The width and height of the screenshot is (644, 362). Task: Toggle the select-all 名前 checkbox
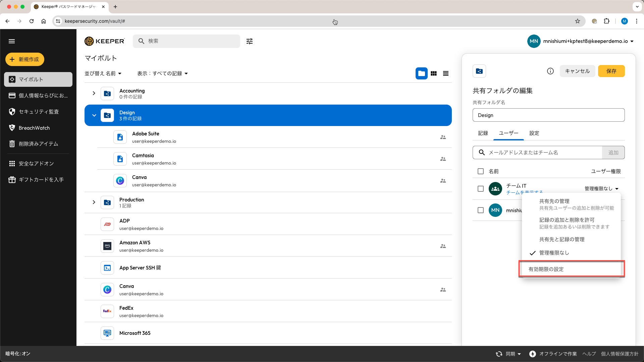pos(481,171)
